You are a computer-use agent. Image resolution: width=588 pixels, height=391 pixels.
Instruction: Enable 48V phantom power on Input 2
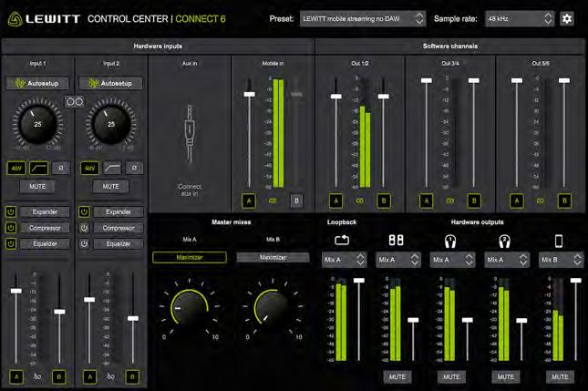click(89, 168)
